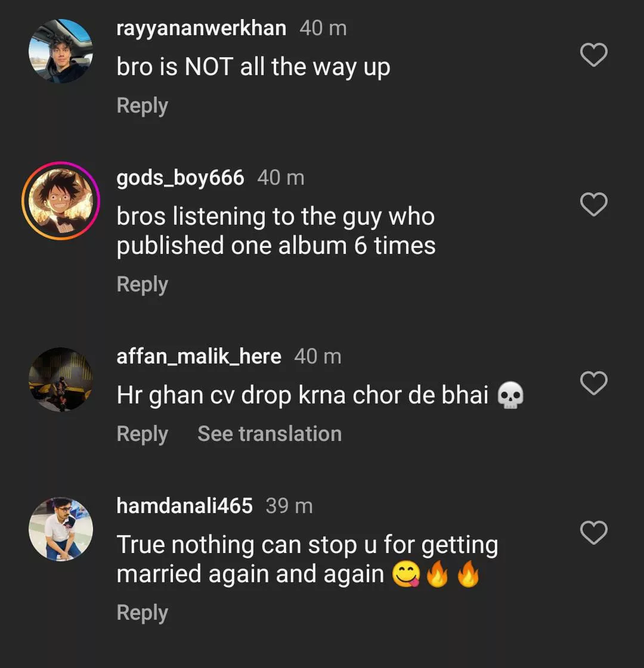Heart hamdanali465's marriage comment
Viewport: 644px width, 668px height.
click(x=593, y=533)
